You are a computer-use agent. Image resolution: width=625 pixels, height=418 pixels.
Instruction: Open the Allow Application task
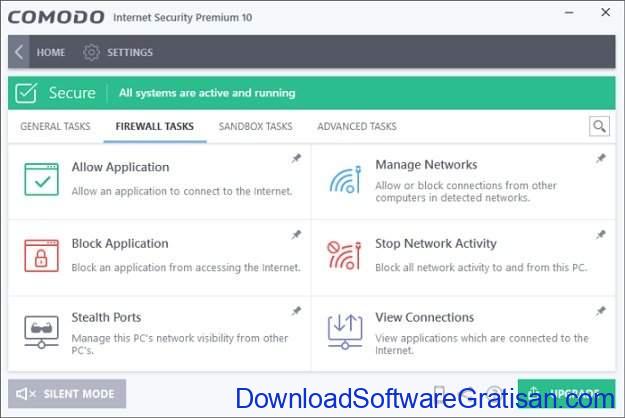click(120, 167)
